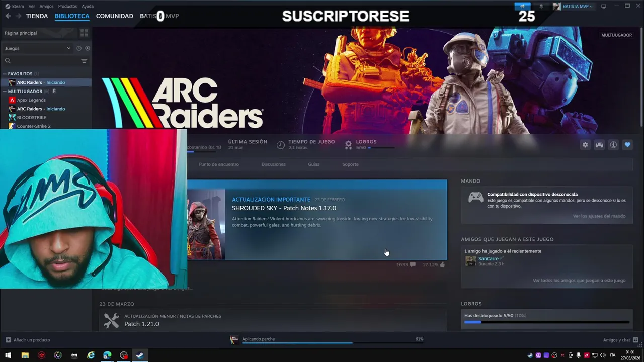The height and width of the screenshot is (362, 644).
Task: Open the Ayuda menu
Action: pos(88,6)
